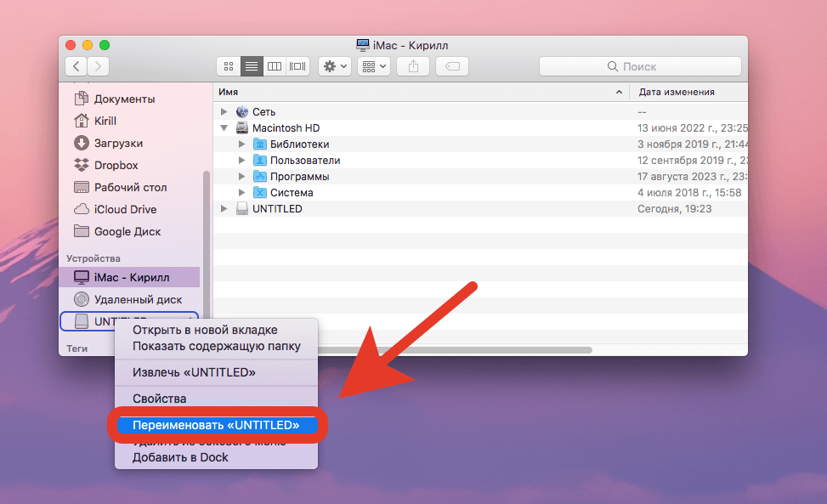Click the Имя column header
Viewport: 827px width, 504px height.
click(416, 92)
